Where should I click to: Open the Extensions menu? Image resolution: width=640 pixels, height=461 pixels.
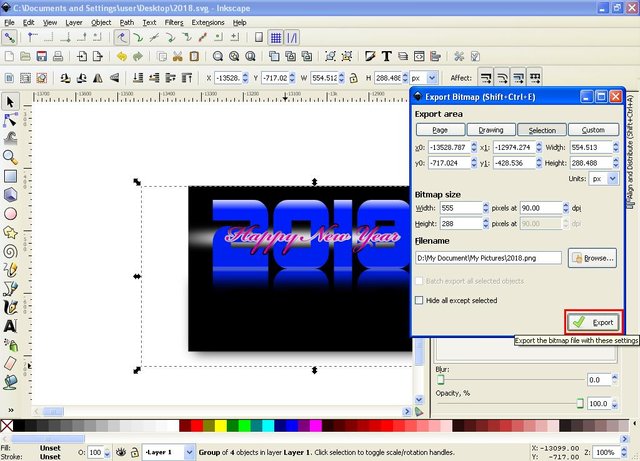click(x=208, y=22)
